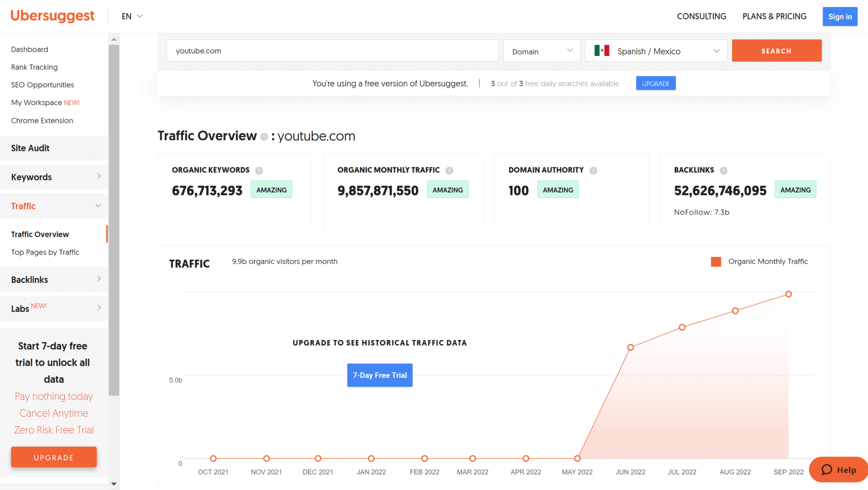Expand the Backlinks sidebar section
Screen dimensions: 868x490
[54, 279]
